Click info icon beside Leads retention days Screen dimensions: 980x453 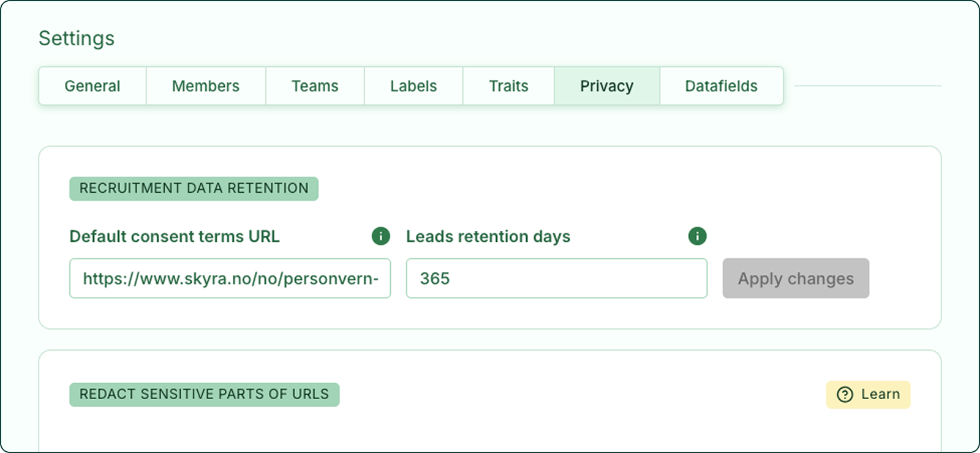(x=697, y=236)
